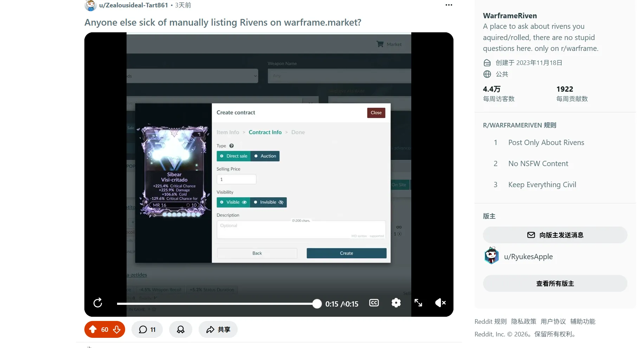The image size is (644, 348).
Task: Set listing visibility to Invisible
Action: click(268, 202)
